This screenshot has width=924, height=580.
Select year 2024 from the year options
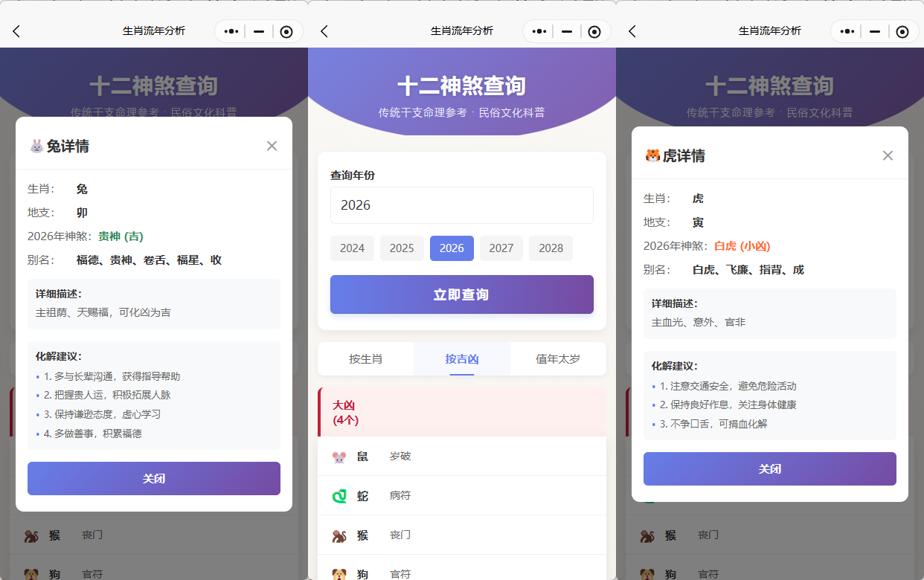pos(352,248)
